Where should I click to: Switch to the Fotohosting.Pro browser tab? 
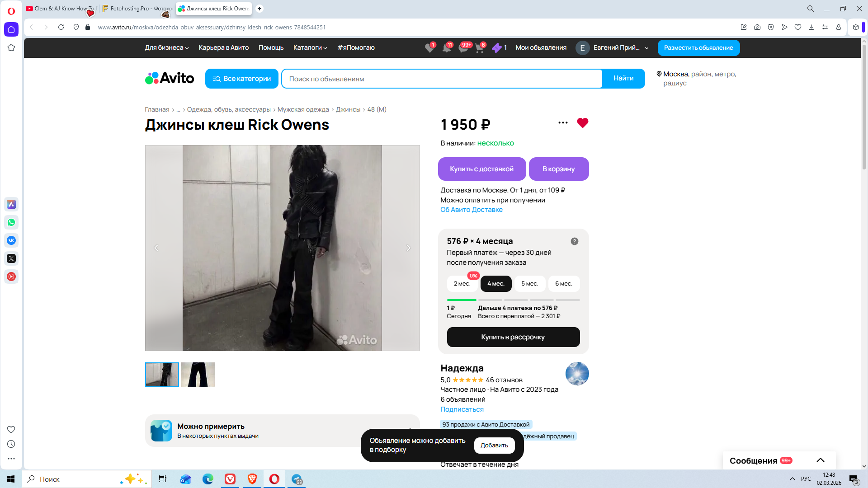(137, 9)
